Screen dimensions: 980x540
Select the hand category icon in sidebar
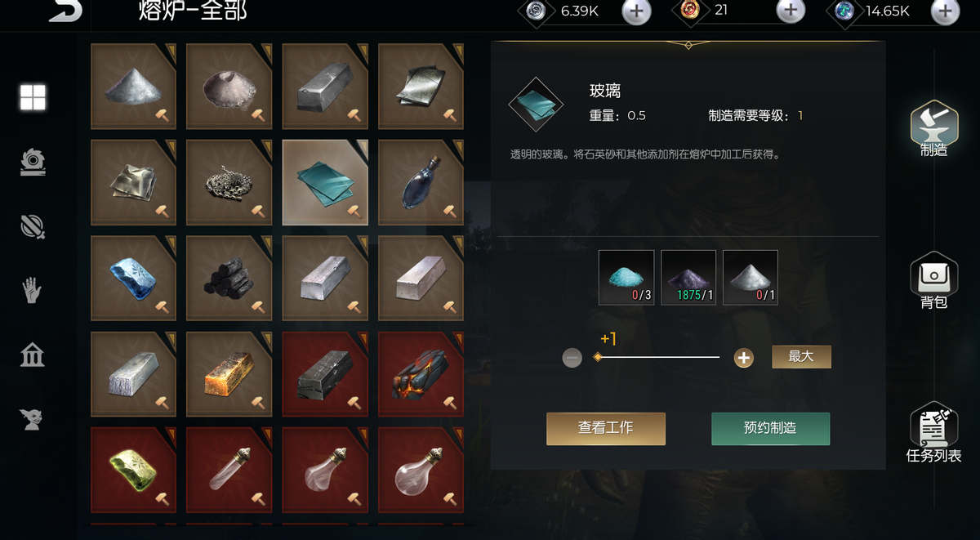(33, 290)
